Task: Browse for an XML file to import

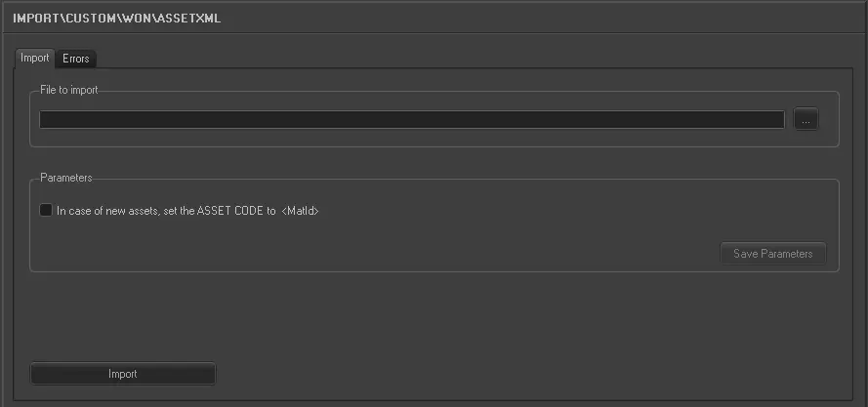Action: pyautogui.click(x=806, y=119)
